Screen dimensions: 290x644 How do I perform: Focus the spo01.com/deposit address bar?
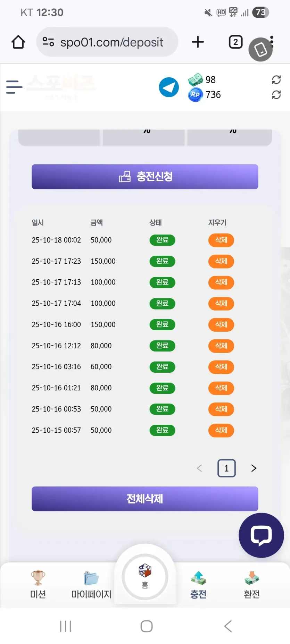107,42
